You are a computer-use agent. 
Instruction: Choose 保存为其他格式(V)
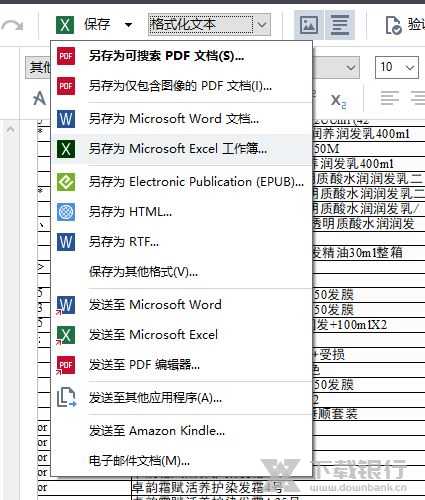tap(182, 272)
